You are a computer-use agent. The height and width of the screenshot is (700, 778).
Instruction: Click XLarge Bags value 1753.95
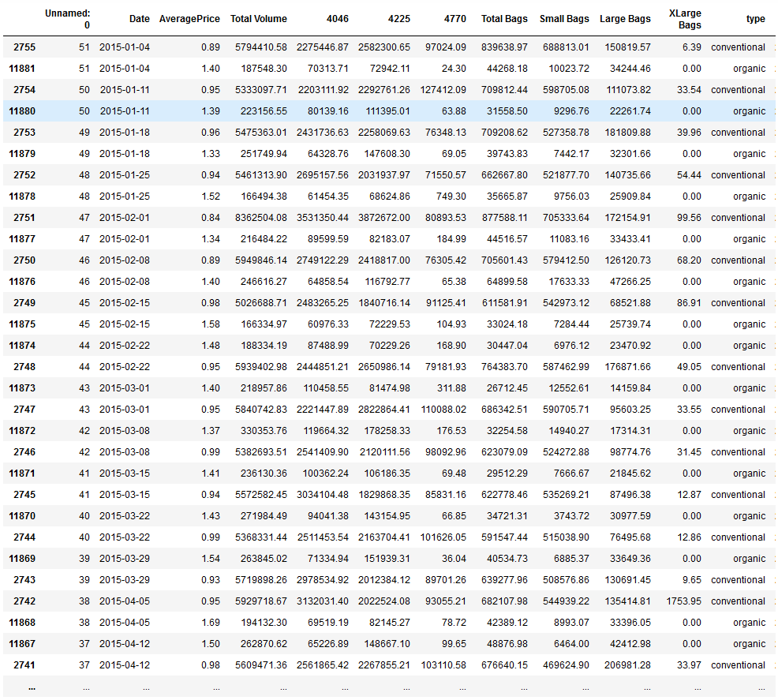tap(684, 602)
